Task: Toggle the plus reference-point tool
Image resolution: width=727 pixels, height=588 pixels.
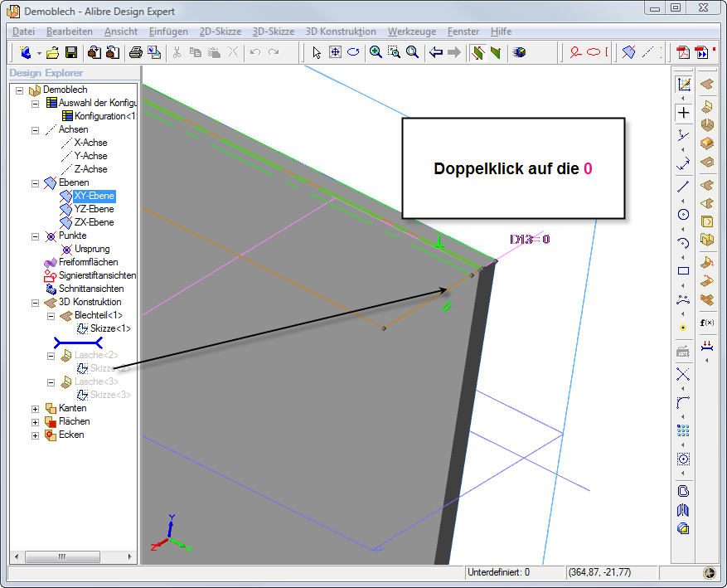Action: (683, 113)
